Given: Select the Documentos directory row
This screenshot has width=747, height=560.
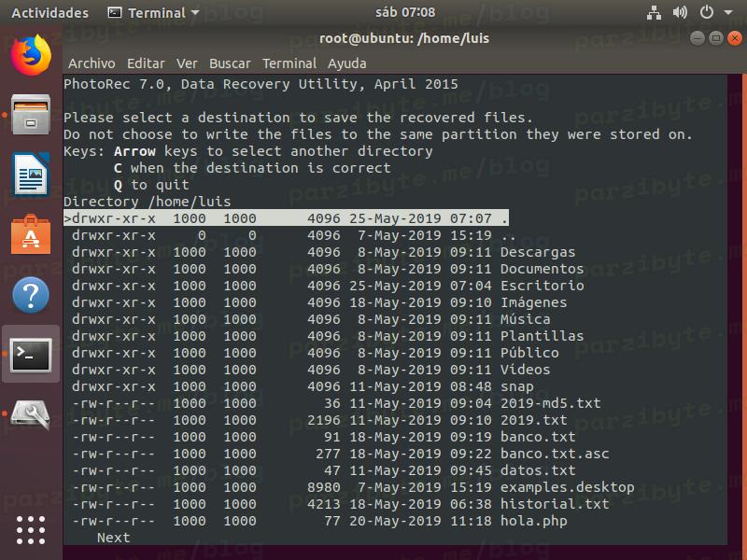Looking at the screenshot, I should coord(328,269).
